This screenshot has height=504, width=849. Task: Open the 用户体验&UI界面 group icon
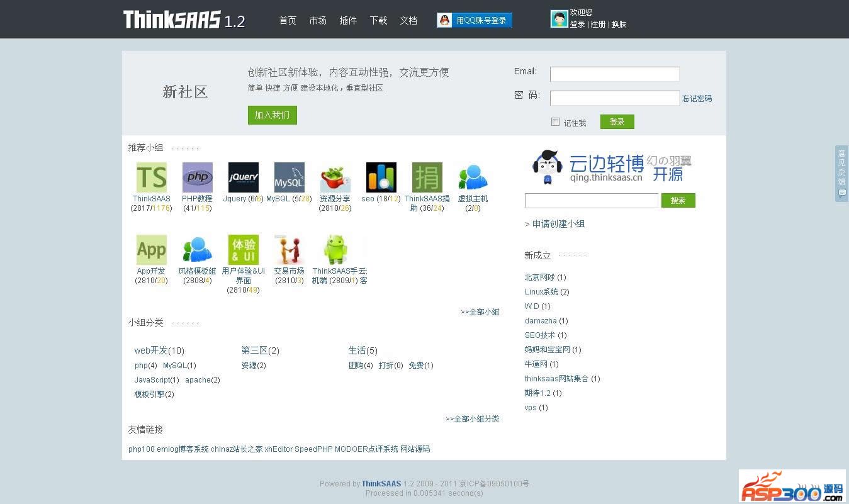tap(244, 250)
